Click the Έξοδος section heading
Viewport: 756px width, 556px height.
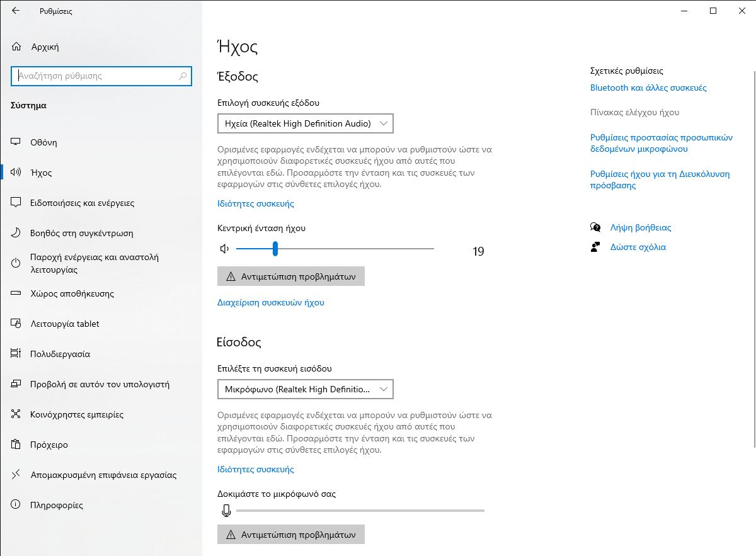coord(238,76)
